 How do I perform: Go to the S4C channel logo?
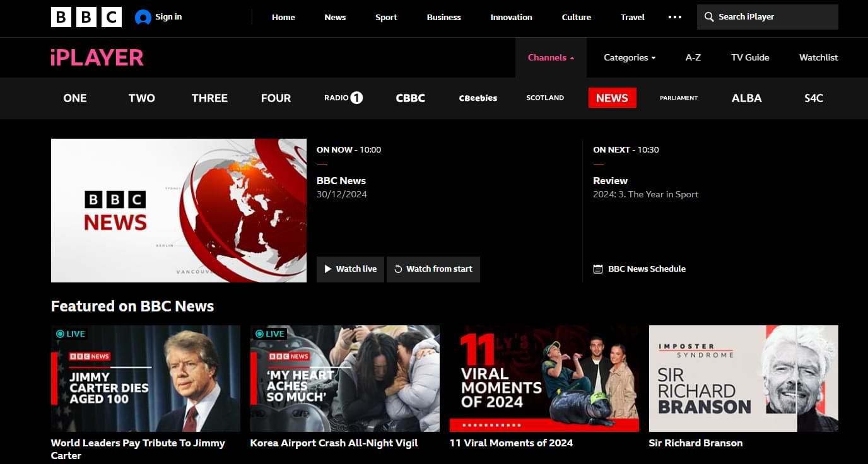point(813,98)
